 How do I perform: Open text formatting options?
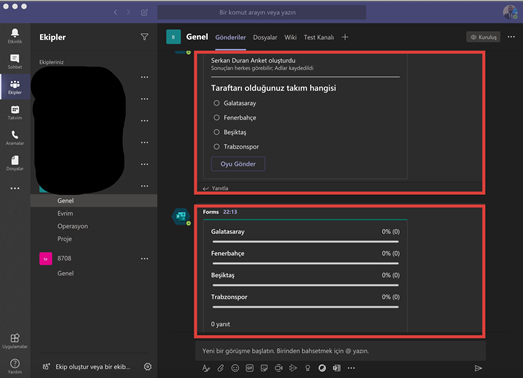click(x=206, y=368)
